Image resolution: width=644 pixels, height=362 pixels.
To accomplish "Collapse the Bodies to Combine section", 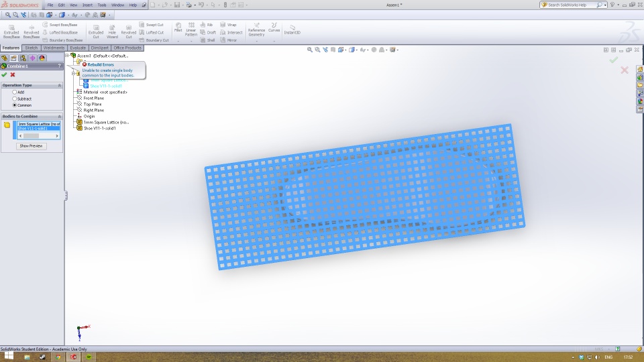I will (x=60, y=117).
